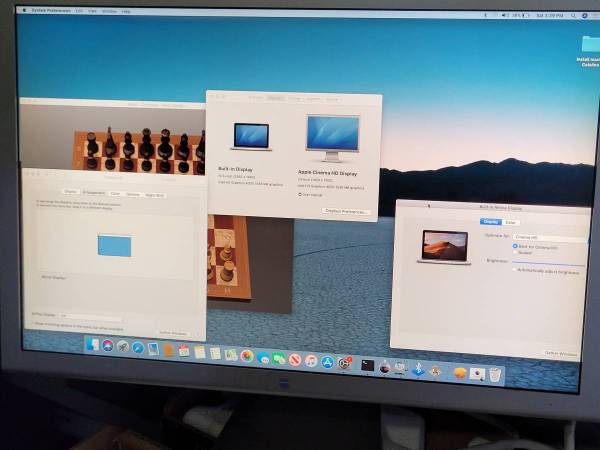Click Built-in Display laptop image
The width and height of the screenshot is (600, 450).
(x=251, y=137)
